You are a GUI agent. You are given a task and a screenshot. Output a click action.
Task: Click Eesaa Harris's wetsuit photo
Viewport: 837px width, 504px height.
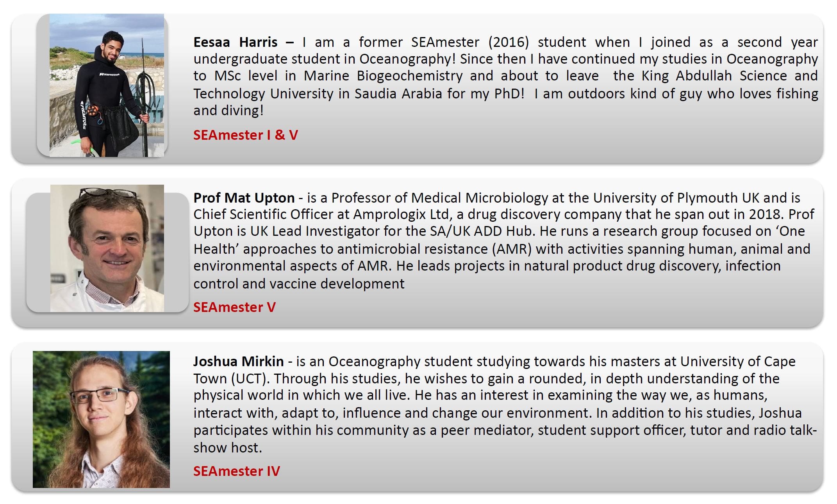coord(107,85)
